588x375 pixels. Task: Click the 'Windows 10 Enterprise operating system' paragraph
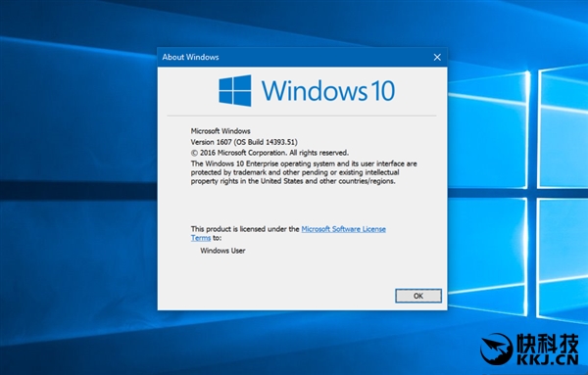pos(304,172)
